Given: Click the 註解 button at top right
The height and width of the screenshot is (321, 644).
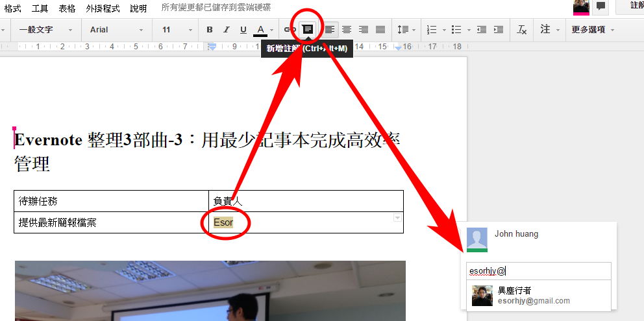Looking at the screenshot, I should pyautogui.click(x=630, y=6).
